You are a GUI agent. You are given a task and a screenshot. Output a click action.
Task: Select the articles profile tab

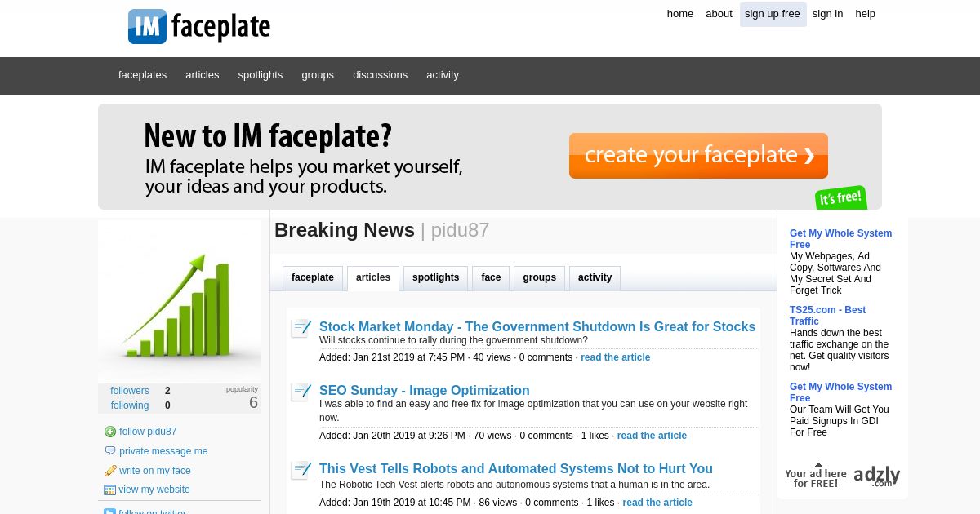(x=373, y=278)
